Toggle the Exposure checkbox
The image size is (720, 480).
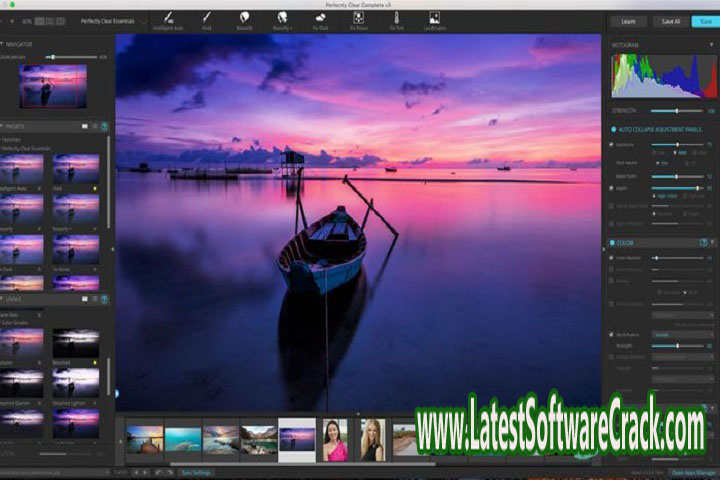[611, 145]
